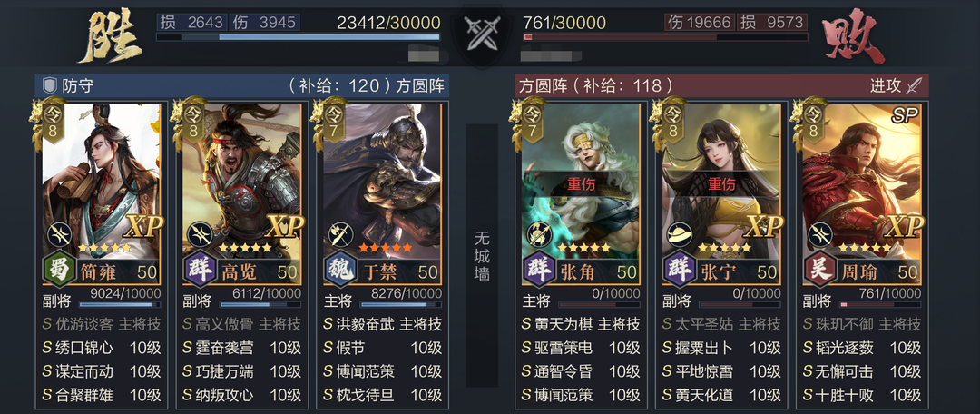Click the XP badge on 简雍's portrait
This screenshot has width=980, height=414.
tap(143, 226)
